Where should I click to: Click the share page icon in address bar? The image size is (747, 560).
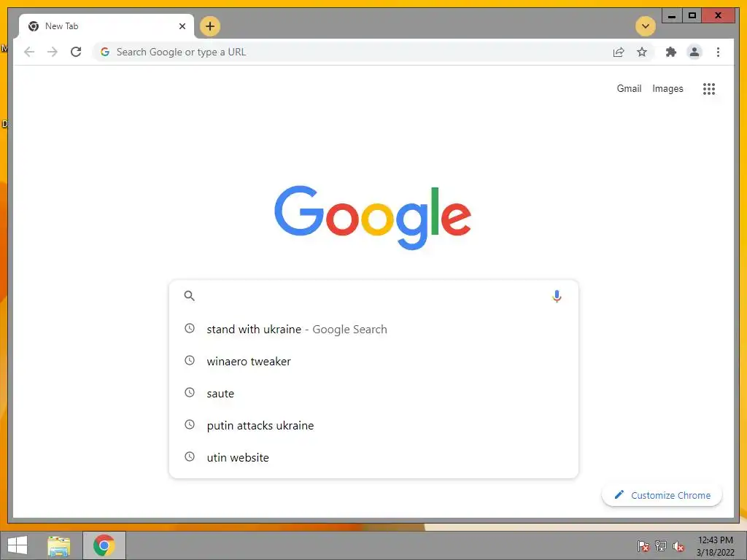[619, 52]
